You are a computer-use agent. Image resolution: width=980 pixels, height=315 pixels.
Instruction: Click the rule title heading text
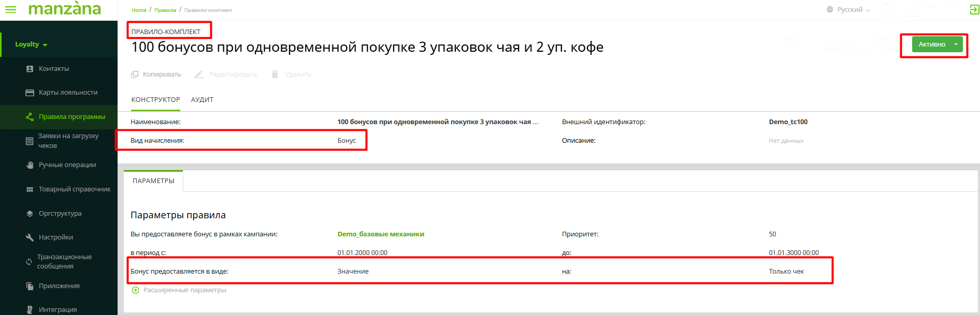click(367, 47)
